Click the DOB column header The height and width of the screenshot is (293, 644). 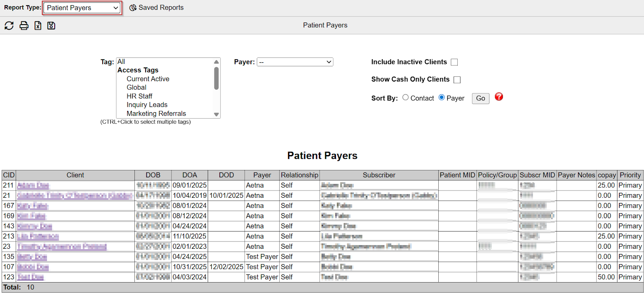(x=153, y=175)
